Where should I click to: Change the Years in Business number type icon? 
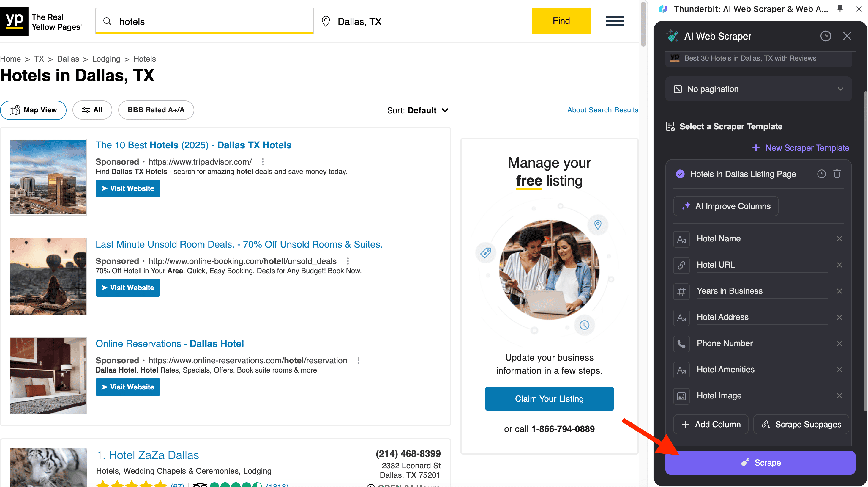coord(681,291)
